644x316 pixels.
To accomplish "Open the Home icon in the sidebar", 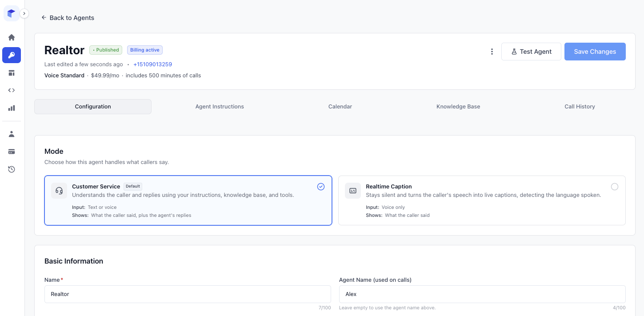I will coord(12,37).
